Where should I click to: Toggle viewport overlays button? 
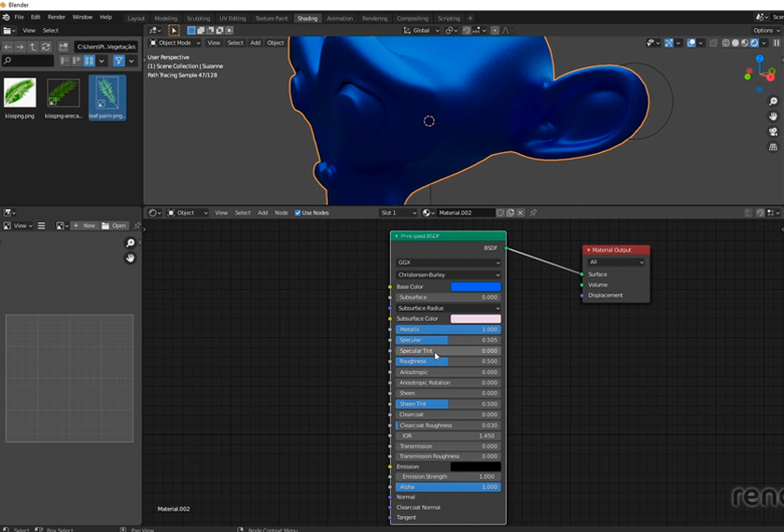pos(693,43)
